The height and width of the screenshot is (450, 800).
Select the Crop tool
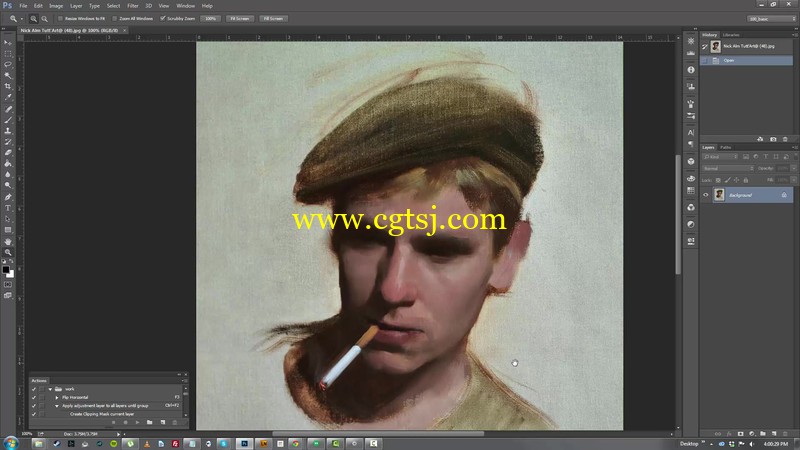click(8, 87)
